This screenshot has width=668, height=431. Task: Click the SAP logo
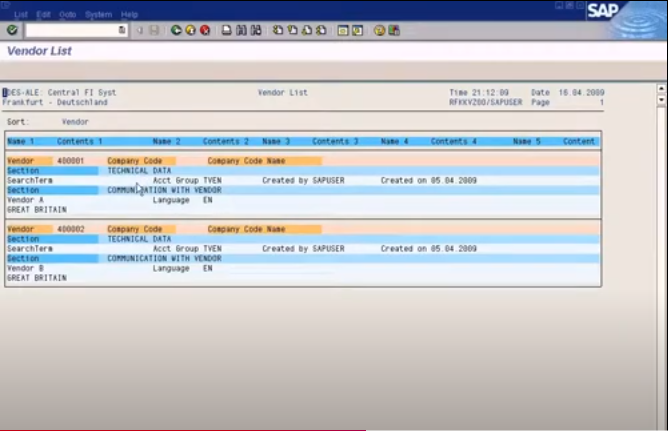(x=603, y=10)
